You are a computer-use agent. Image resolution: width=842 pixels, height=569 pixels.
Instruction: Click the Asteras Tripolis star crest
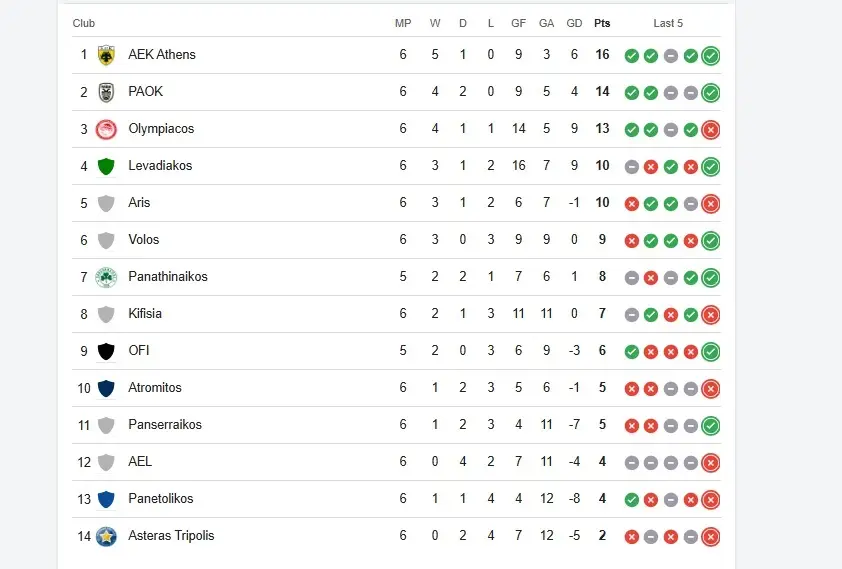click(106, 536)
